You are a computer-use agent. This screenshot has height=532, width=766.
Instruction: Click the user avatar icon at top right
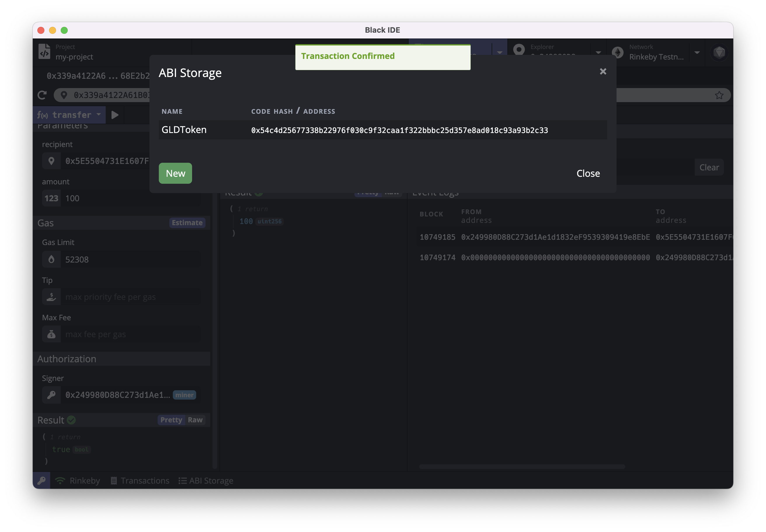719,52
